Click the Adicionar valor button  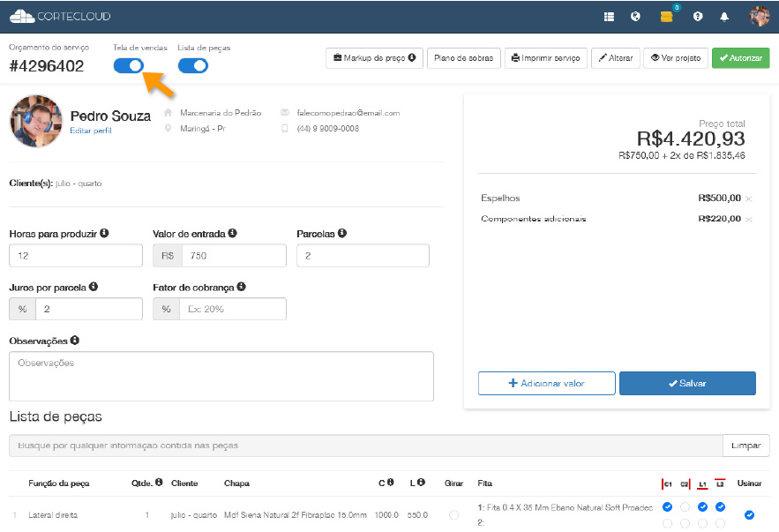[x=546, y=383]
